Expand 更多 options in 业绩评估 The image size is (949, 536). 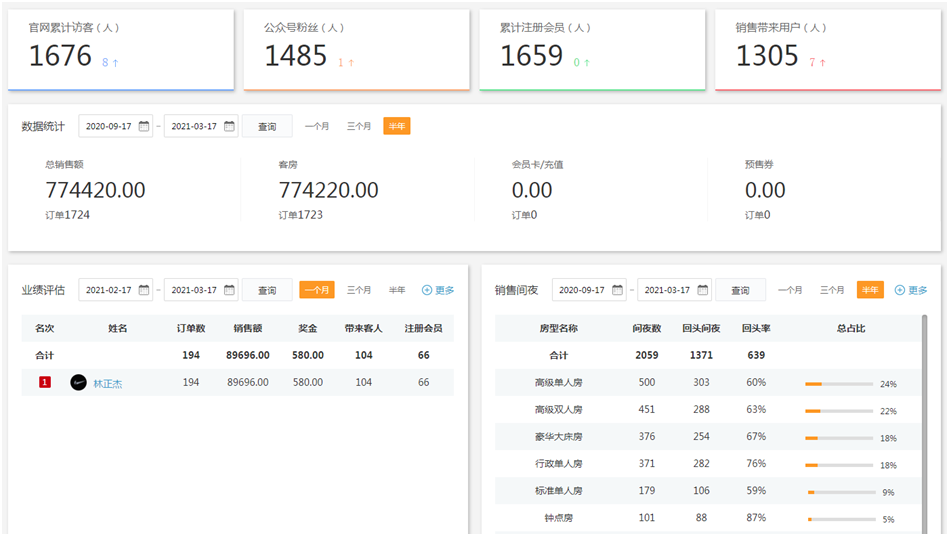(x=438, y=290)
